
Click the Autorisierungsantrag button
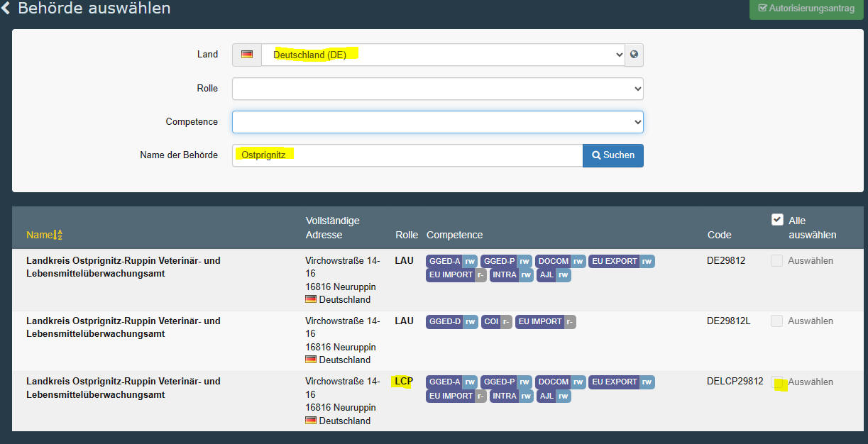pyautogui.click(x=806, y=9)
